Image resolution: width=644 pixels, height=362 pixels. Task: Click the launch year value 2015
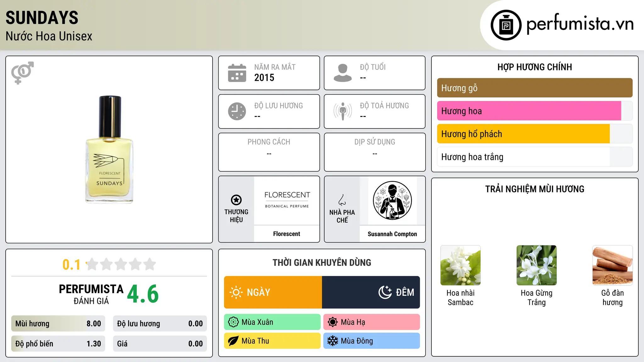264,78
